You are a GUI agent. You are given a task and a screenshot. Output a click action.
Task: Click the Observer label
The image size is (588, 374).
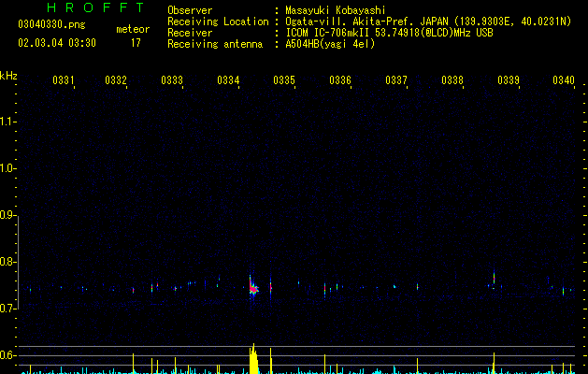coord(190,10)
